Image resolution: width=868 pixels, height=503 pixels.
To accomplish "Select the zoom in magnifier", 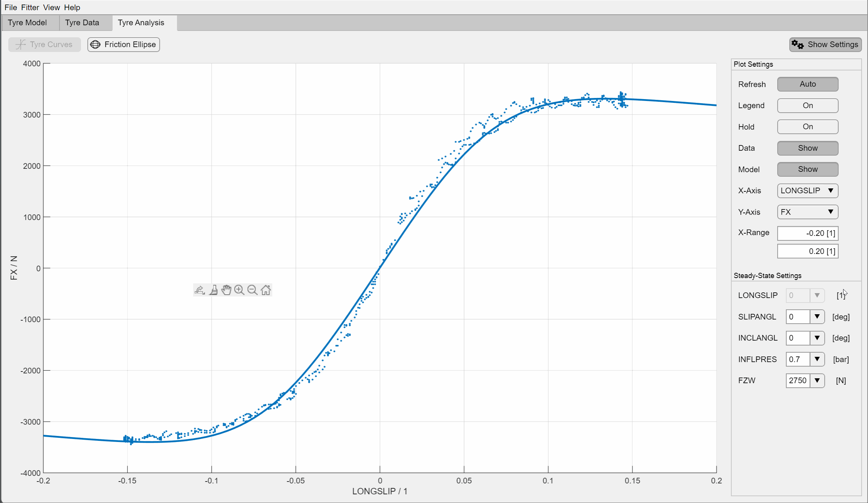I will (239, 290).
